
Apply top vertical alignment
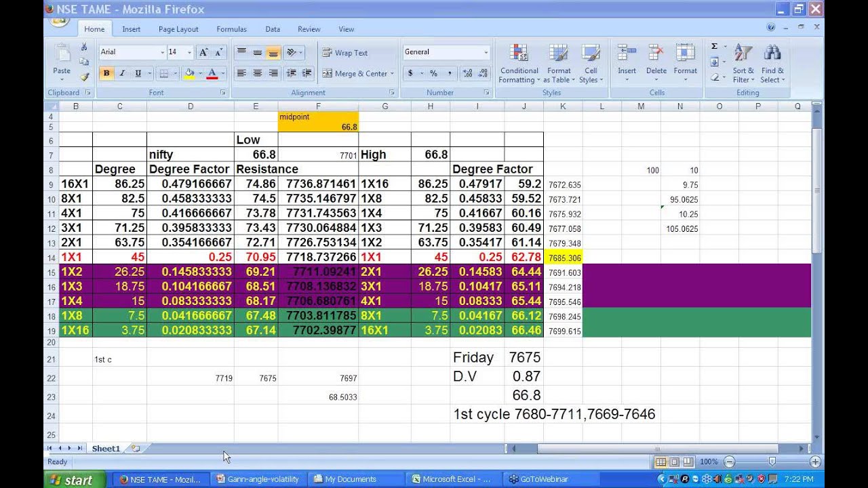pyautogui.click(x=241, y=52)
